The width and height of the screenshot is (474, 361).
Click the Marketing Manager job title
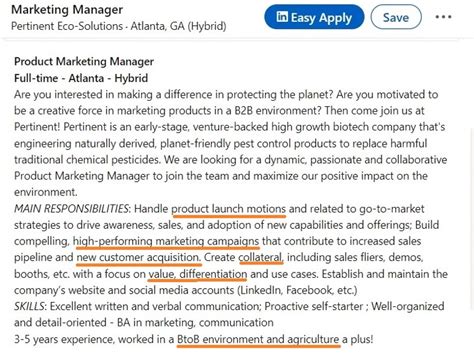point(67,10)
